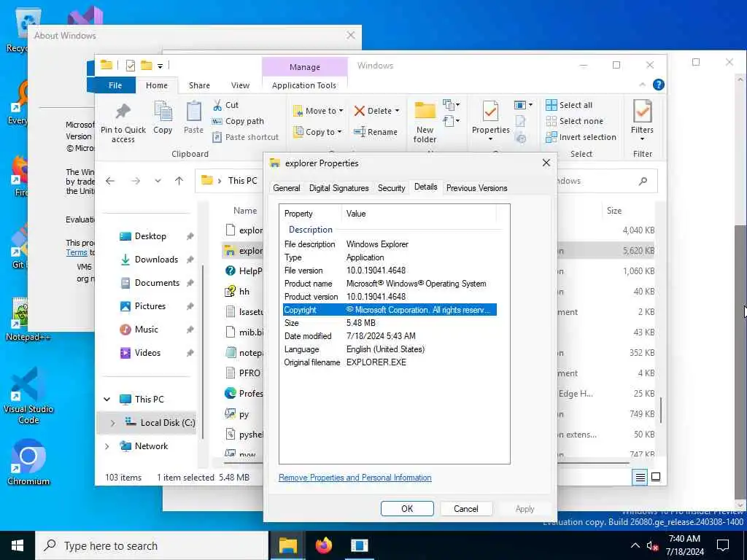Open the Notification center icon
This screenshot has height=560, width=747.
pyautogui.click(x=723, y=545)
